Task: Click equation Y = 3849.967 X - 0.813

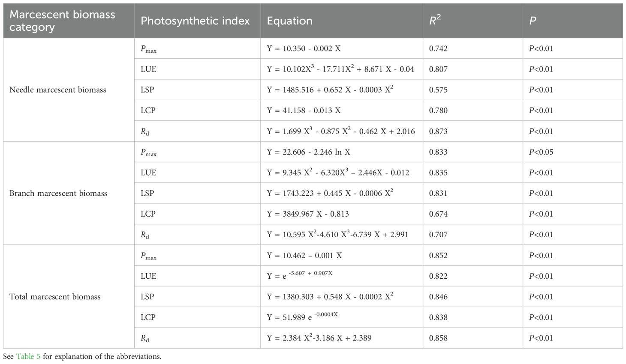Action: click(x=307, y=214)
